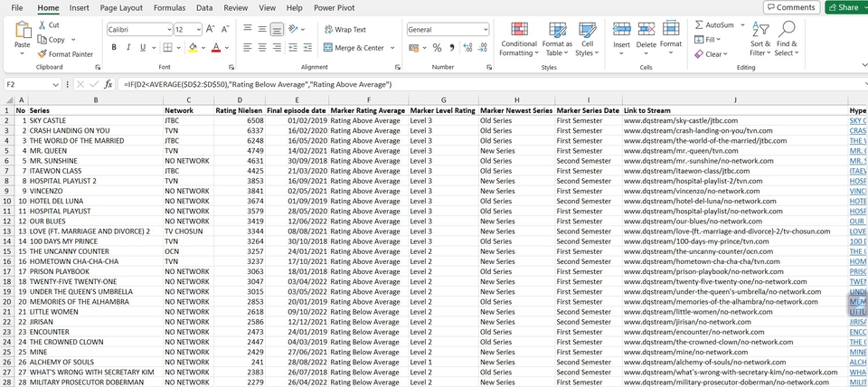Click in the formula bar text
This screenshot has height=387, width=868.
click(x=258, y=85)
